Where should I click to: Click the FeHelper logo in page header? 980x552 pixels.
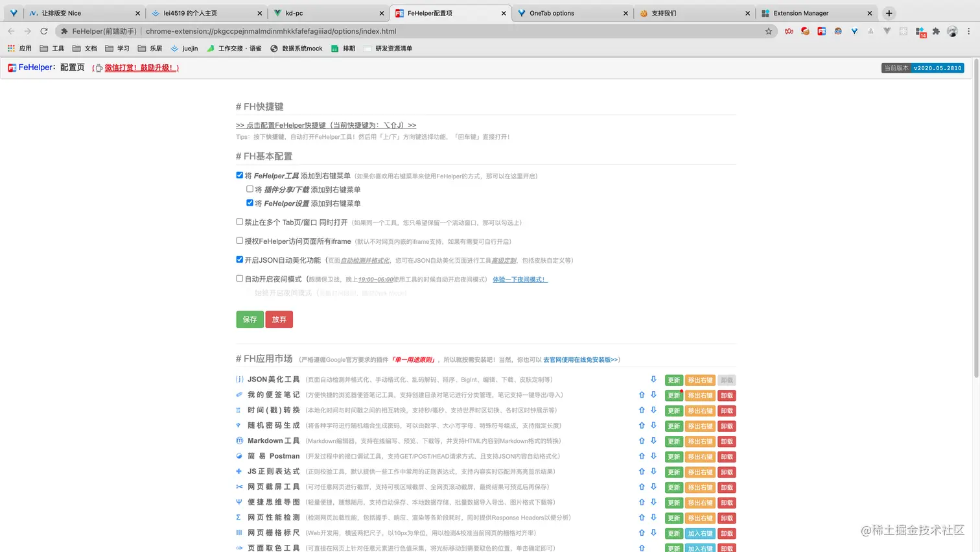(x=12, y=67)
